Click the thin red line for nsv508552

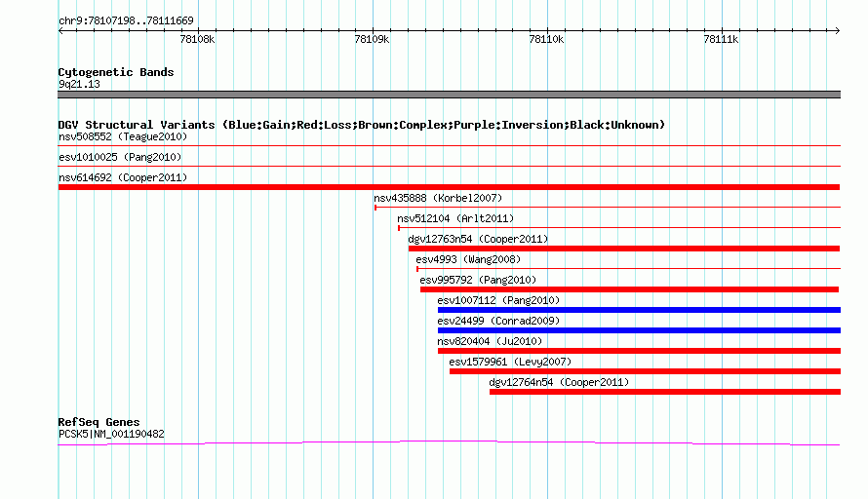(x=449, y=146)
